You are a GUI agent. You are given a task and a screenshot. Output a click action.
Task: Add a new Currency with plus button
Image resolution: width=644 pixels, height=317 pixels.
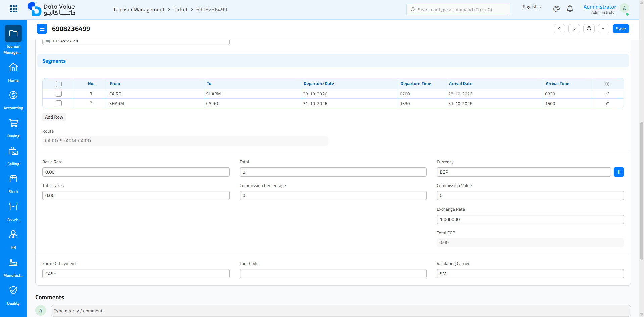click(619, 172)
